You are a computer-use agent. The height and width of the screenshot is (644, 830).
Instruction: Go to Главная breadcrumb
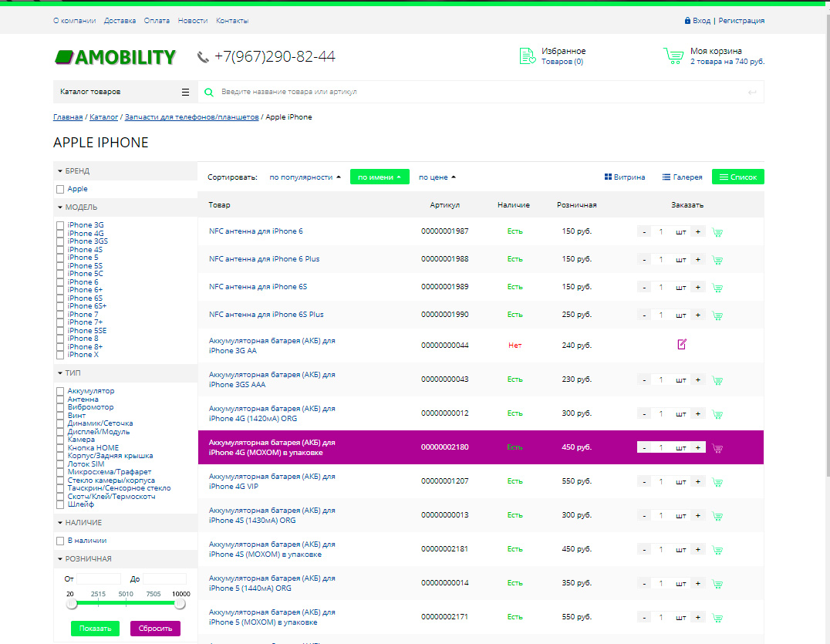tap(68, 117)
